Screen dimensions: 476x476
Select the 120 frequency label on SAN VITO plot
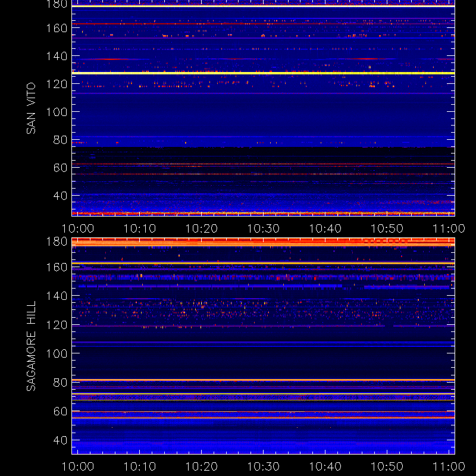(57, 84)
